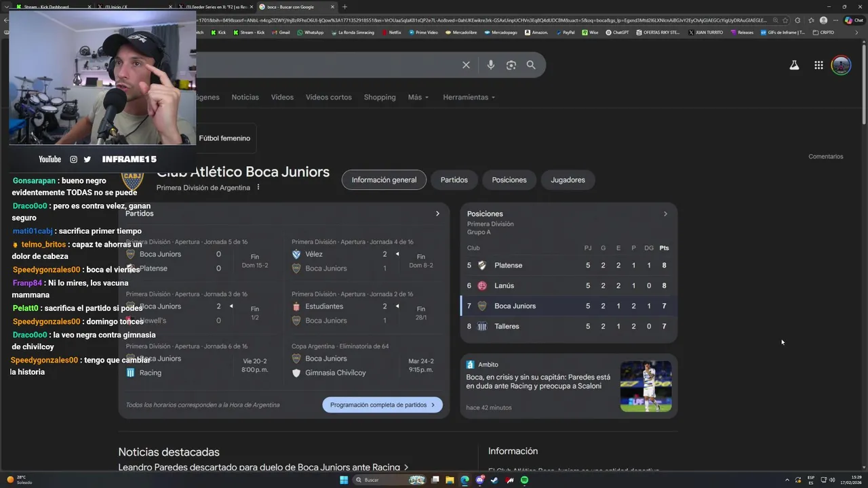This screenshot has height=488, width=868.
Task: Open the Twitter icon on stream overlay
Action: 87,159
